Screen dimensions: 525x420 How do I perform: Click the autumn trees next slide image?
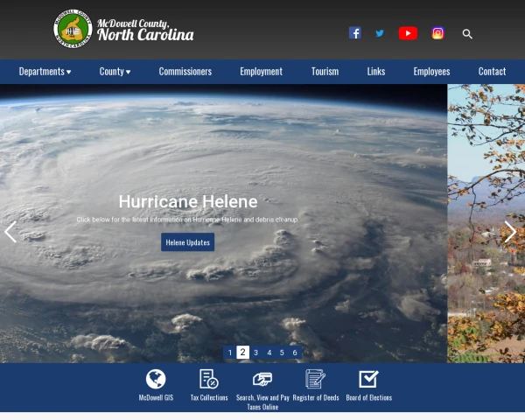pos(486,223)
